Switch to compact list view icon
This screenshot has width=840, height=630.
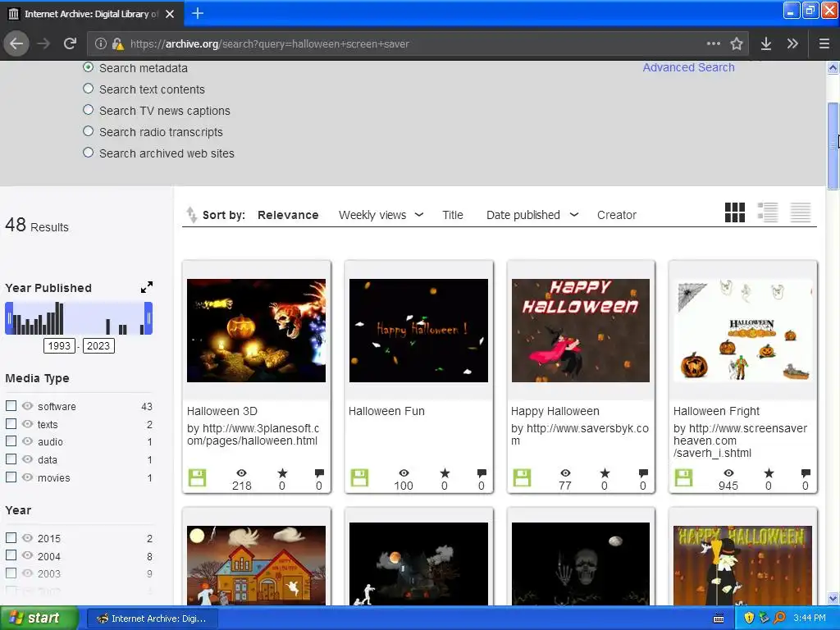click(x=801, y=212)
